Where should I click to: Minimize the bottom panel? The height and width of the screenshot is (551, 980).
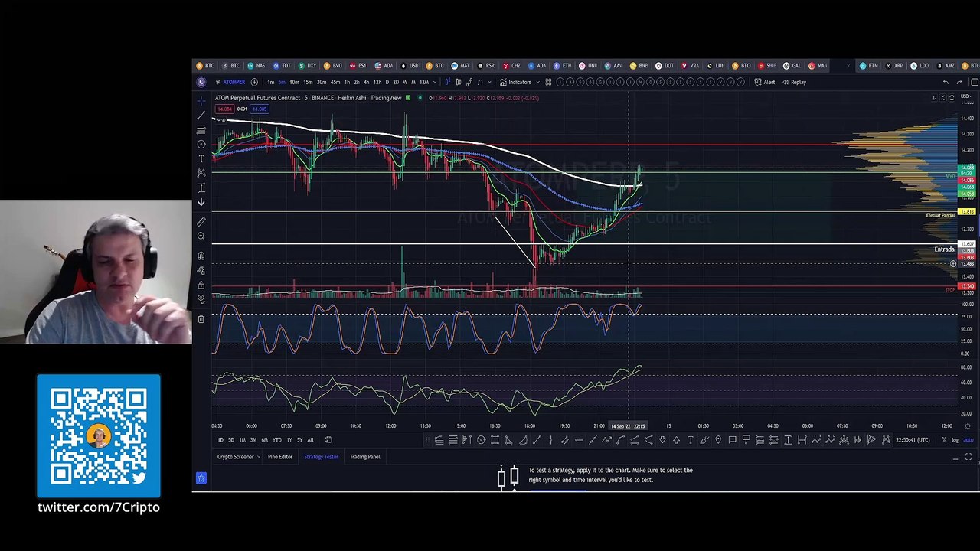955,458
